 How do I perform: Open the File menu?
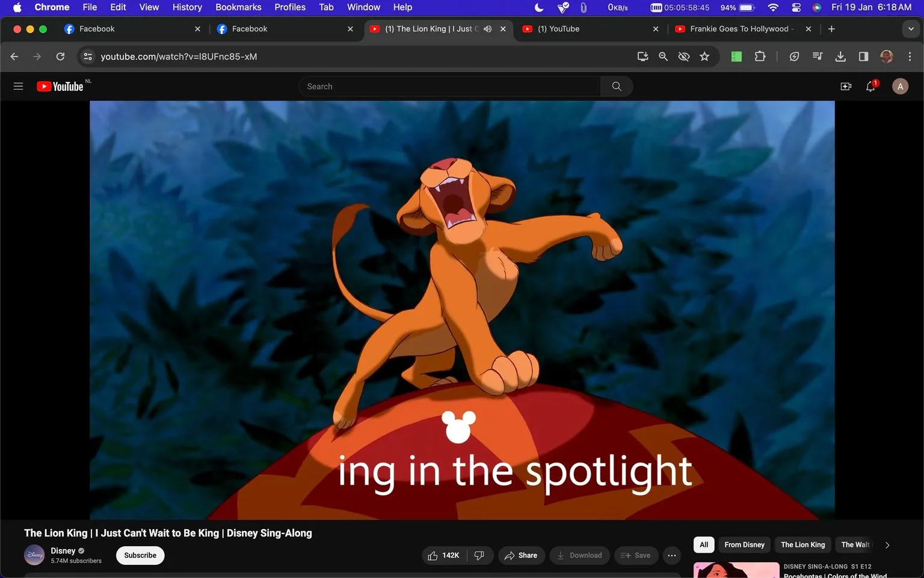[90, 7]
